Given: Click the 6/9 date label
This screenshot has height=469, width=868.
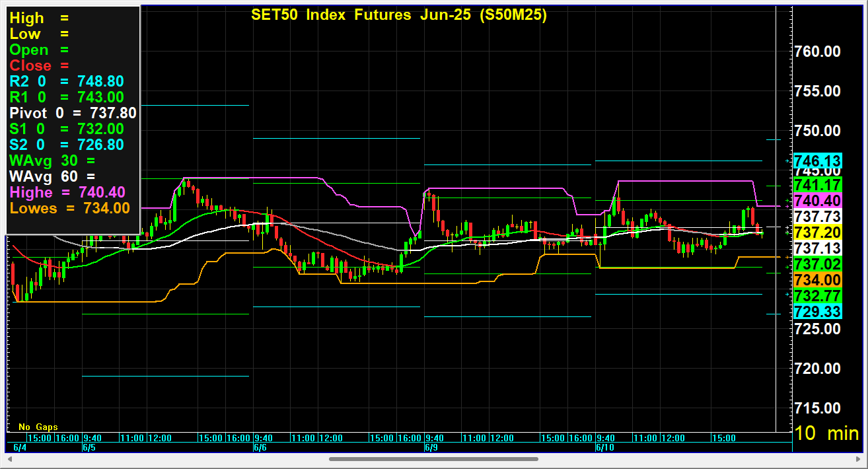Looking at the screenshot, I should click(431, 447).
